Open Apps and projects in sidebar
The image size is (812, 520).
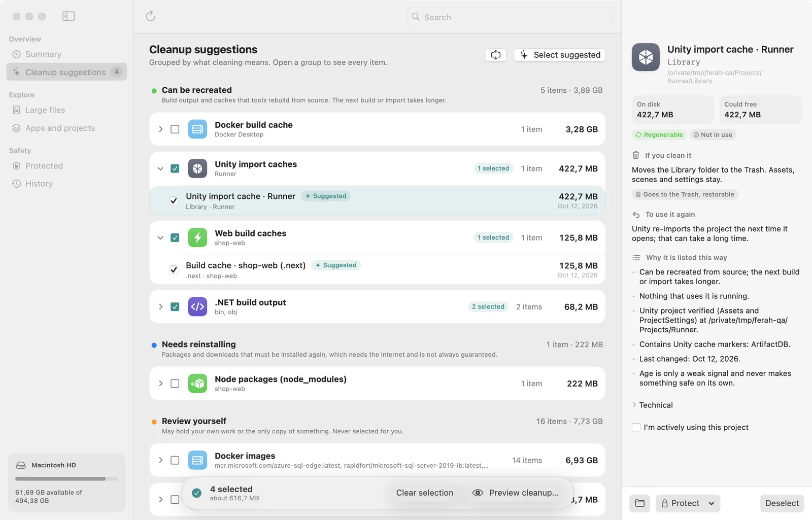tap(66, 128)
